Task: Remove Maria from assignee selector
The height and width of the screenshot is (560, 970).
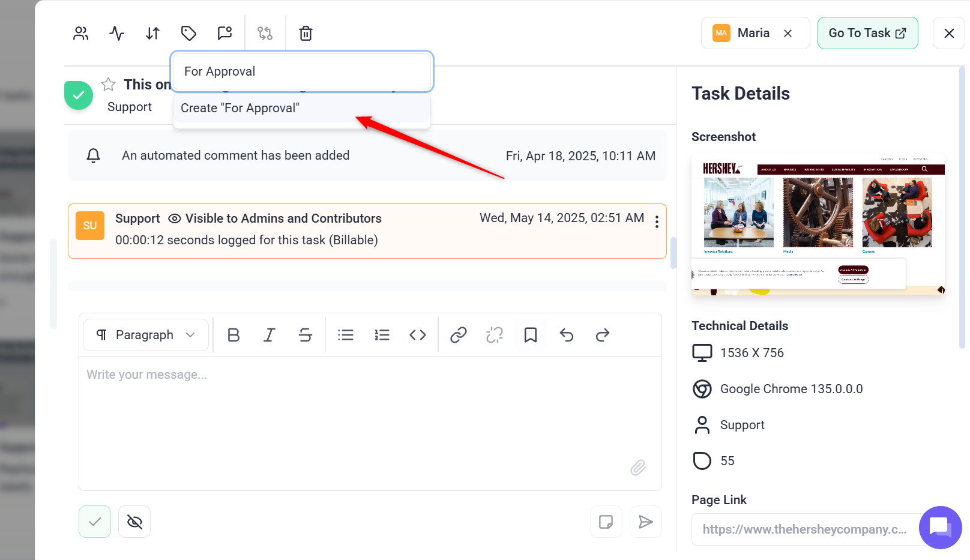Action: pos(788,34)
